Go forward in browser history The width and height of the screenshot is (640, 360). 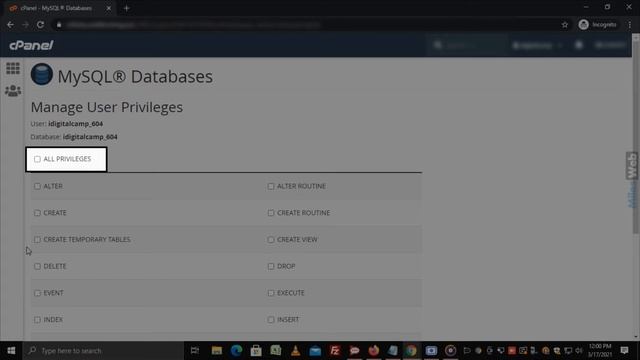click(x=25, y=25)
